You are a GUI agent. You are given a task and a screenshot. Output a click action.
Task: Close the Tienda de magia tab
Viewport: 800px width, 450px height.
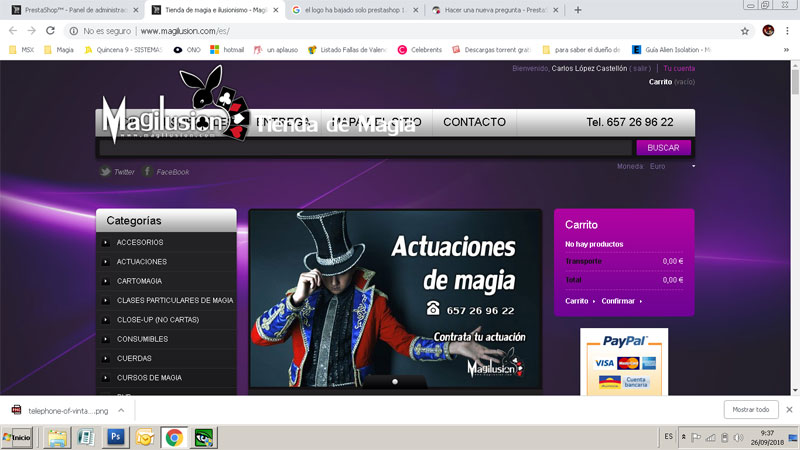(276, 10)
